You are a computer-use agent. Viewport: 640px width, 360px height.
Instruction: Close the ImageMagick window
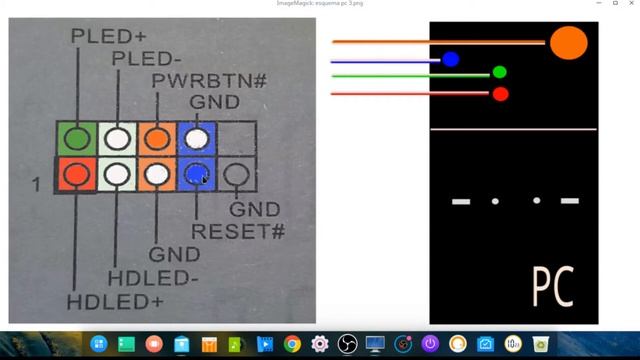tap(631, 3)
